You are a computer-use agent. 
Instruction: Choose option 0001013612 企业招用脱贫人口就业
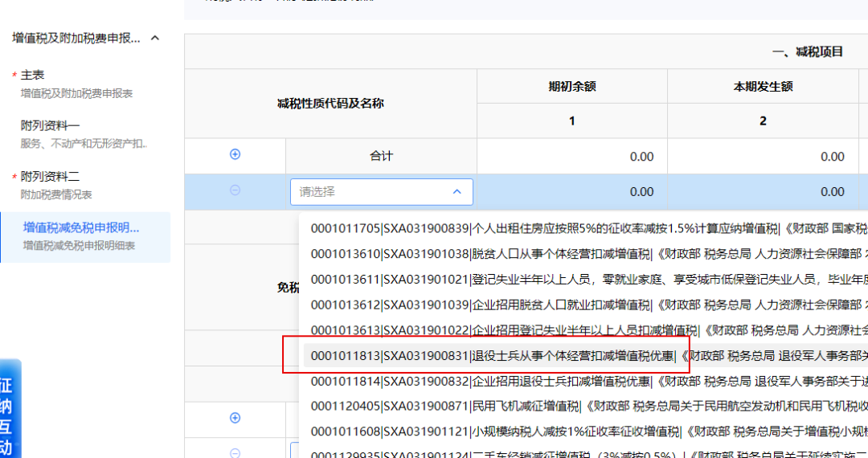coord(586,305)
